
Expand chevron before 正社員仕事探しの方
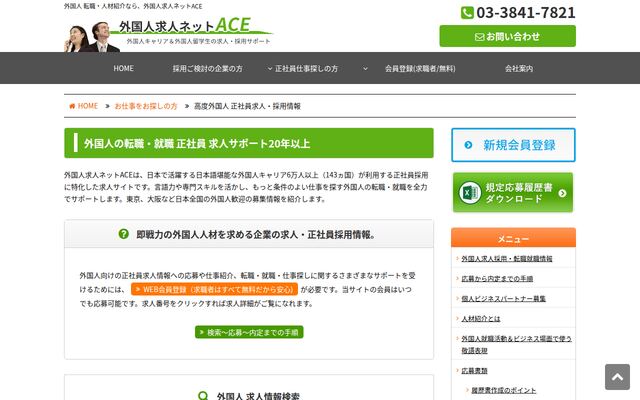click(270, 69)
